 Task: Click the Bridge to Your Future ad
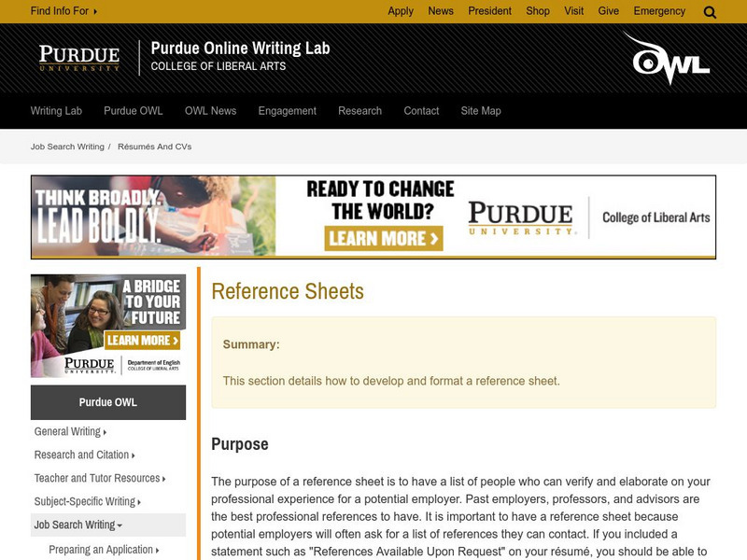[108, 325]
